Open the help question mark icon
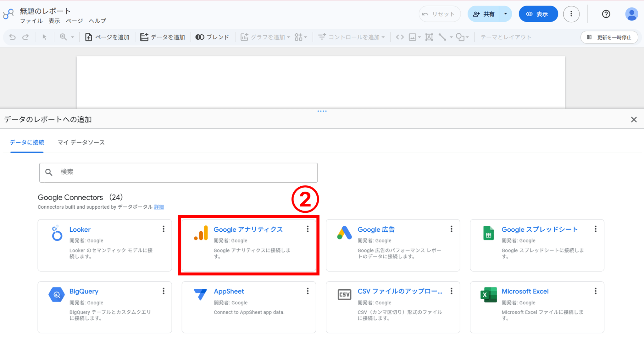The height and width of the screenshot is (339, 644). (x=606, y=14)
